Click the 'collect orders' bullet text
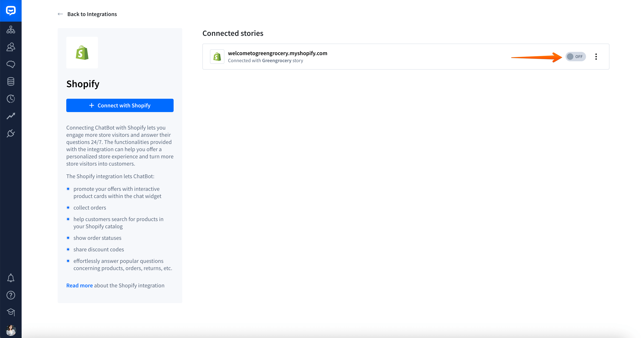 90,208
